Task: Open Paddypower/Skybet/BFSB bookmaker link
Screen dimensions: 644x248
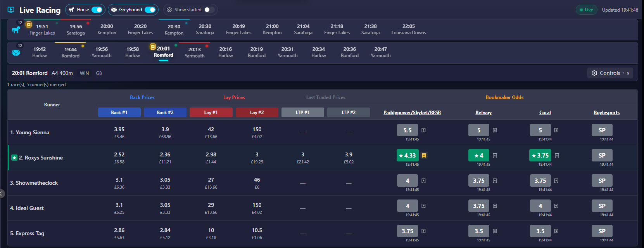Action: (x=412, y=113)
